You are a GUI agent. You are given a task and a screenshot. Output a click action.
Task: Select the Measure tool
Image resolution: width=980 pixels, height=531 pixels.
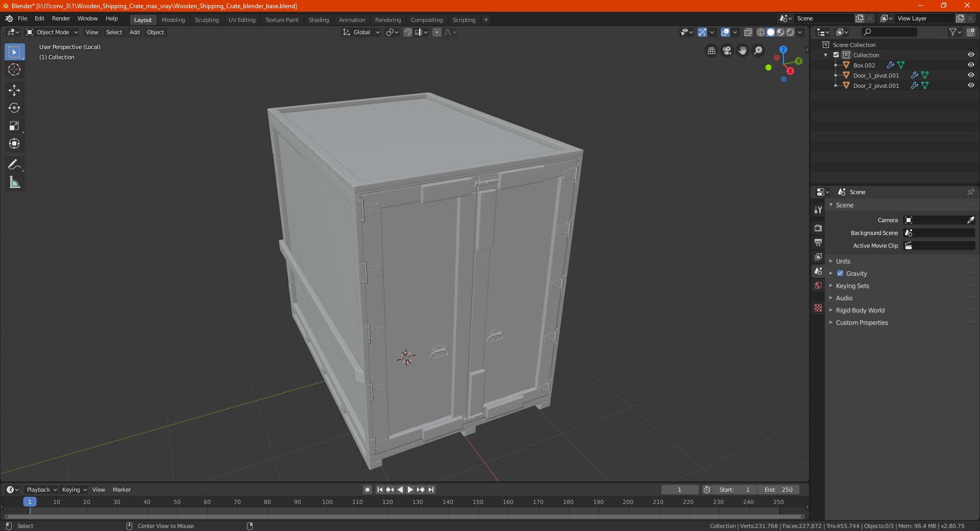point(14,182)
